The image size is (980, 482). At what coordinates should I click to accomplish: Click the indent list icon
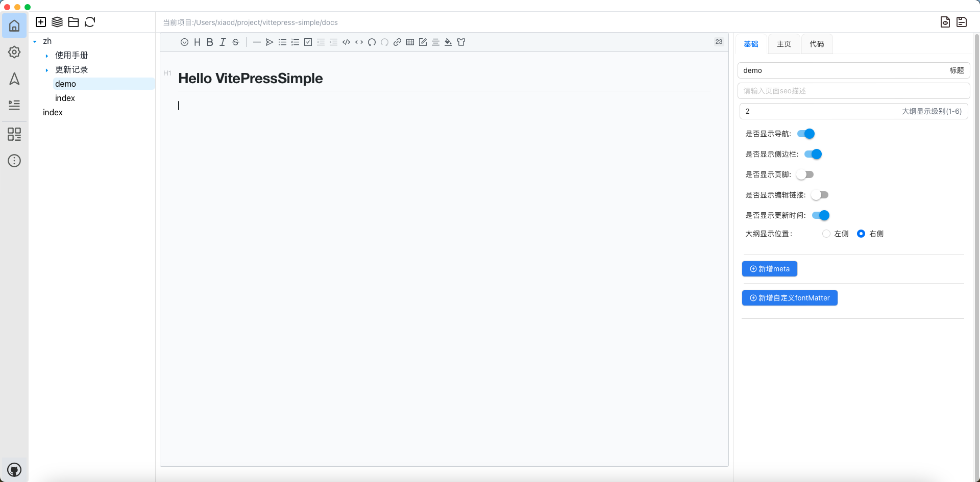[x=333, y=42]
